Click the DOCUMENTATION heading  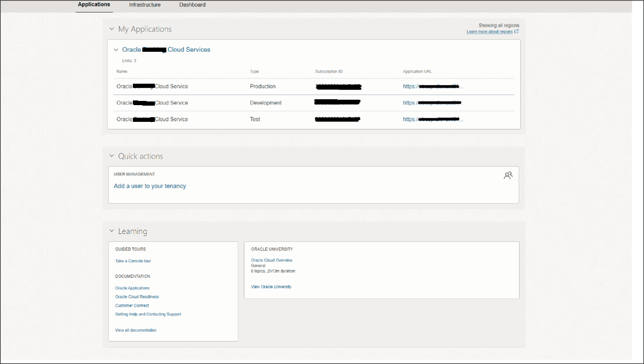point(133,277)
